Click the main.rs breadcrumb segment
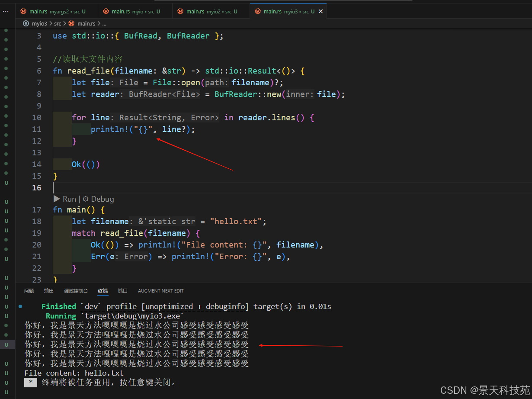The image size is (532, 399). click(86, 23)
